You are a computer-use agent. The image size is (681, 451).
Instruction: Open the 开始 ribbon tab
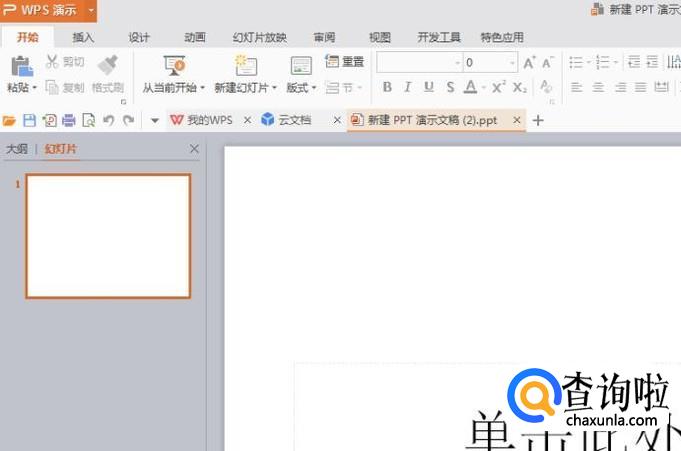28,37
